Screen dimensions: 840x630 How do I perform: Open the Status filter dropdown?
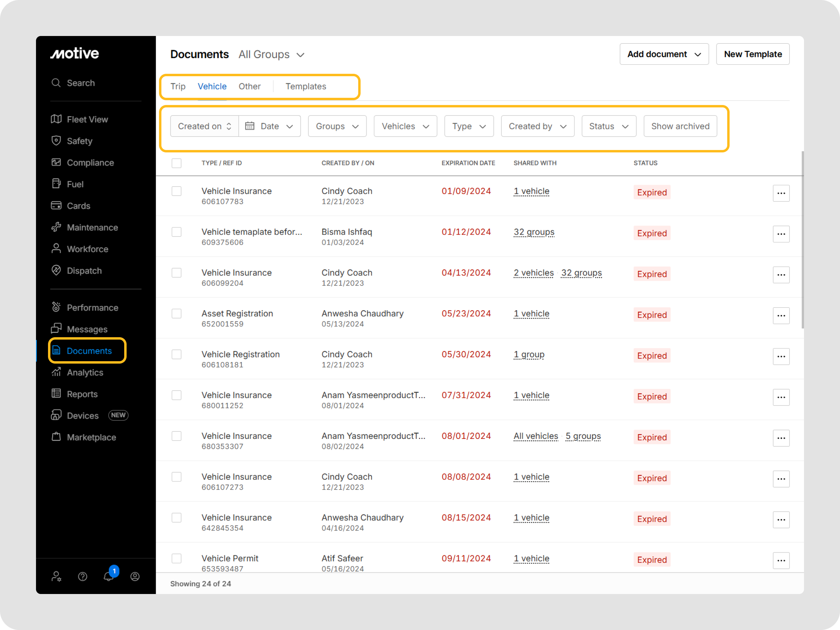tap(609, 126)
